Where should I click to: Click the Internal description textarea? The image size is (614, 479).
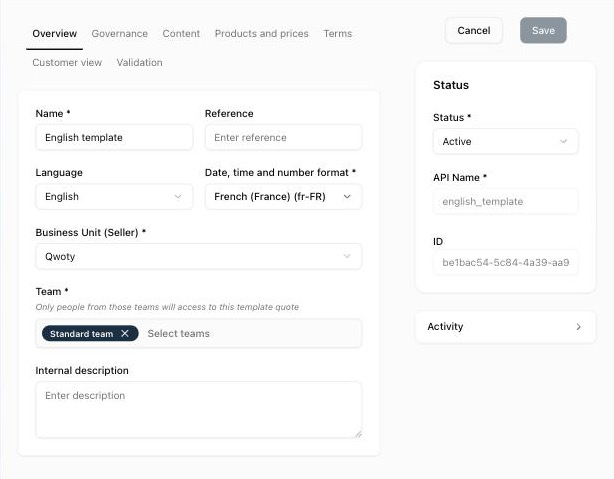(199, 410)
